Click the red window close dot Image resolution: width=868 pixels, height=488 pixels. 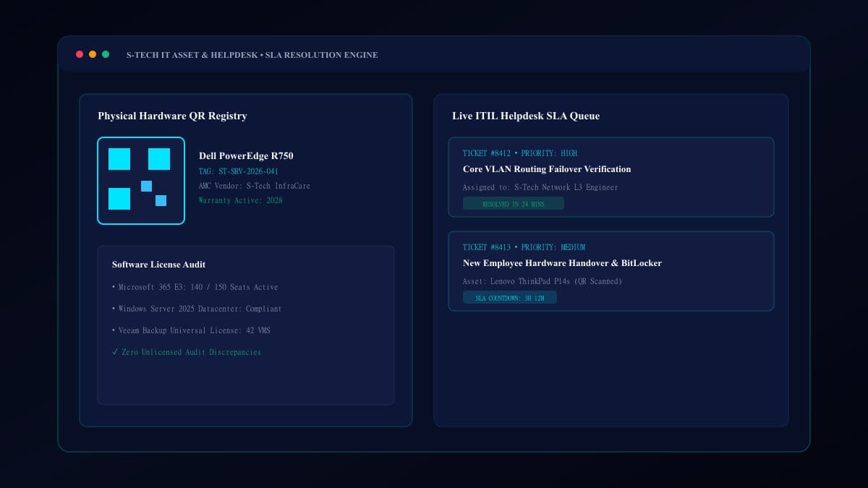80,54
